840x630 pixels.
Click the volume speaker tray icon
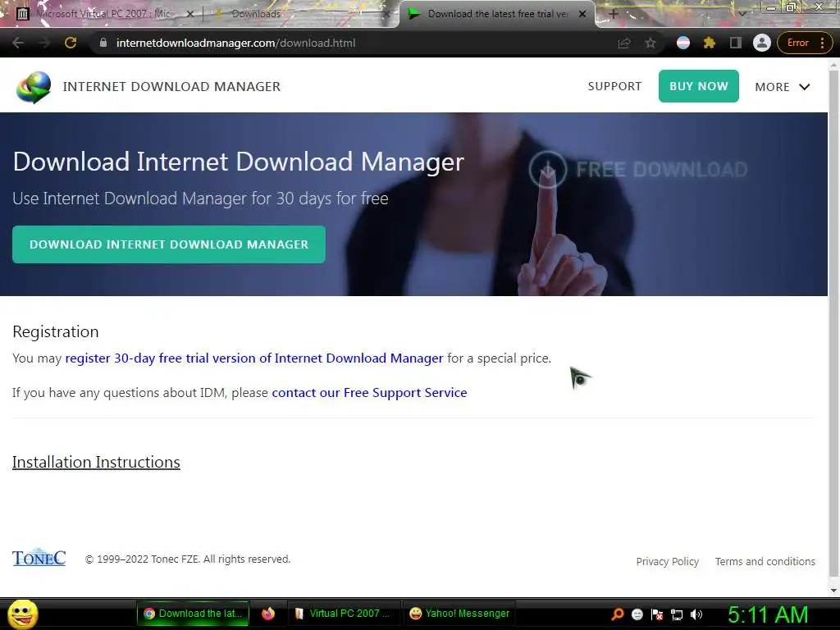(x=696, y=614)
